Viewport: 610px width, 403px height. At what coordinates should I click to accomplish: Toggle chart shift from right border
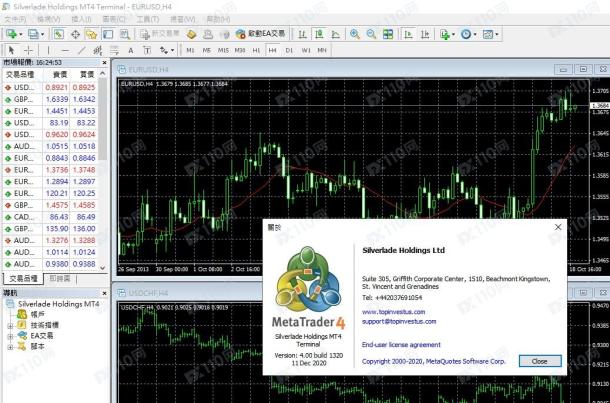[425, 34]
